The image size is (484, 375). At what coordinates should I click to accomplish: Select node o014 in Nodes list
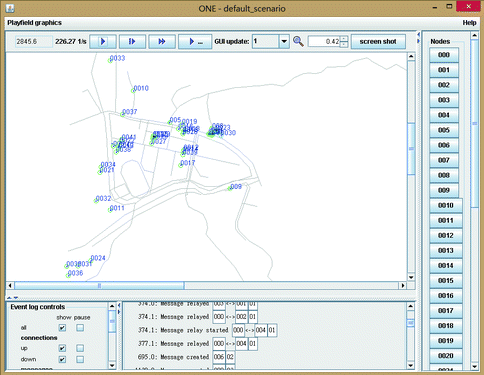pos(446,265)
